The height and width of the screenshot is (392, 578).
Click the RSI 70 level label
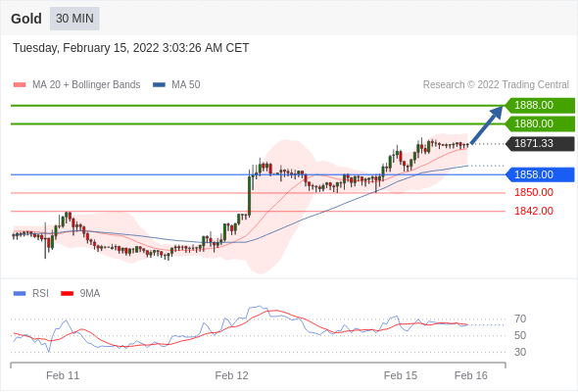coord(520,318)
